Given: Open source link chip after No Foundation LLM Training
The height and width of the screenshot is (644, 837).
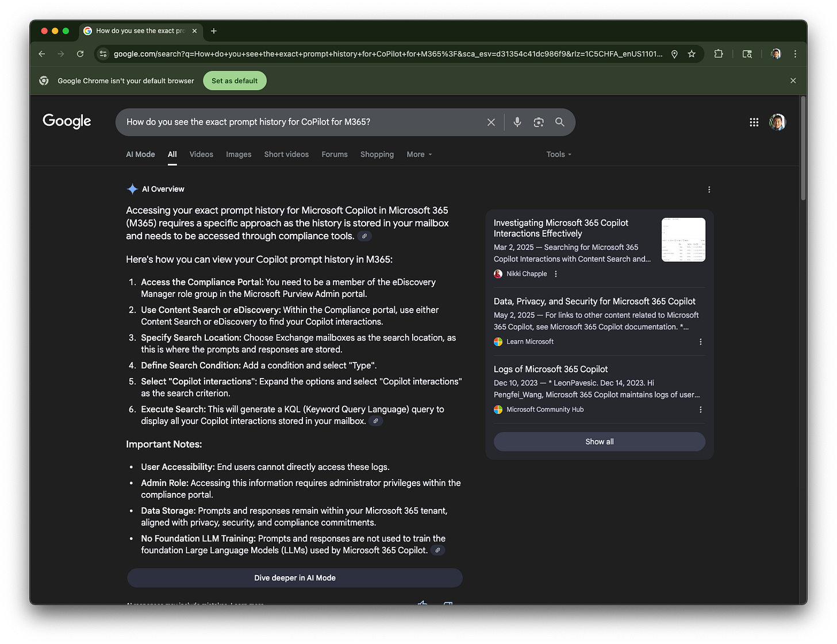Looking at the screenshot, I should (x=438, y=550).
